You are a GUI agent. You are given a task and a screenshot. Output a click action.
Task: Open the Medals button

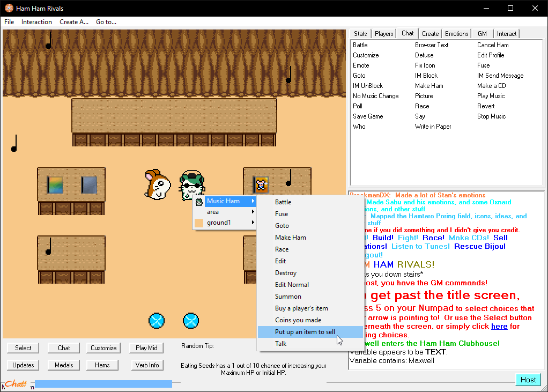pos(64,365)
